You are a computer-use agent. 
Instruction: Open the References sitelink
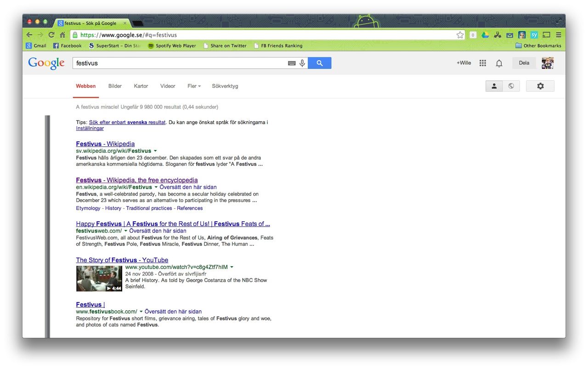(x=190, y=208)
